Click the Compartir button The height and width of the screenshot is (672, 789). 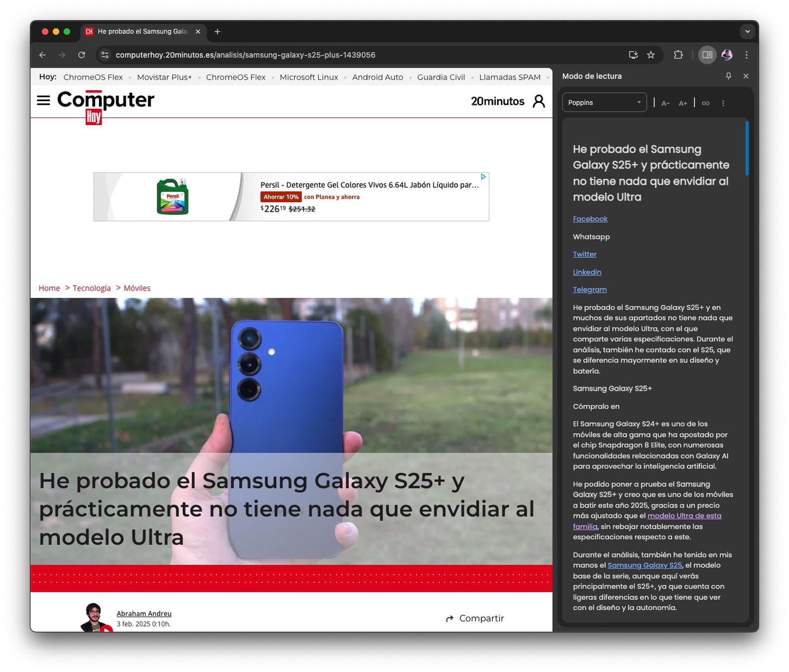[x=475, y=618]
